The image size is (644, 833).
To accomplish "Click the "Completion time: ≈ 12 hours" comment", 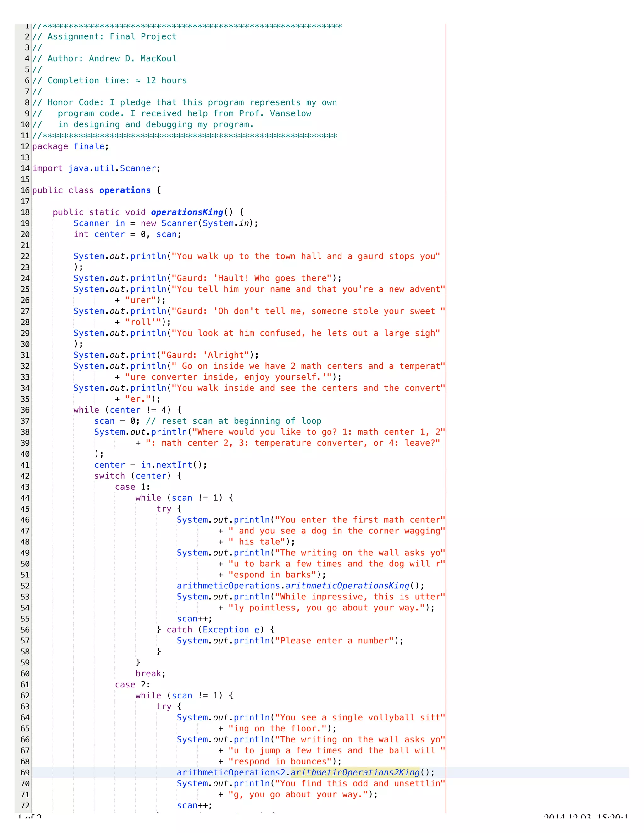I will 117,80.
